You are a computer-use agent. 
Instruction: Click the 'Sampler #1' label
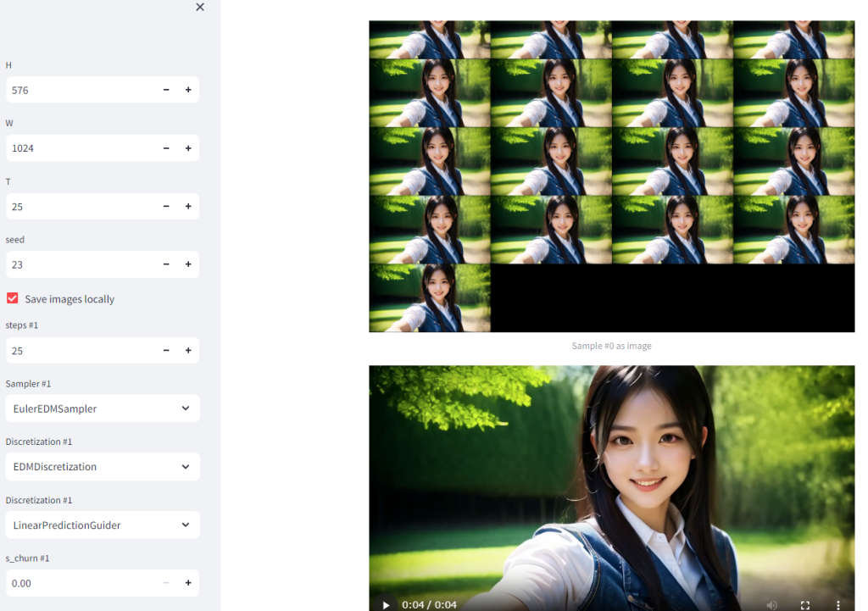[28, 384]
